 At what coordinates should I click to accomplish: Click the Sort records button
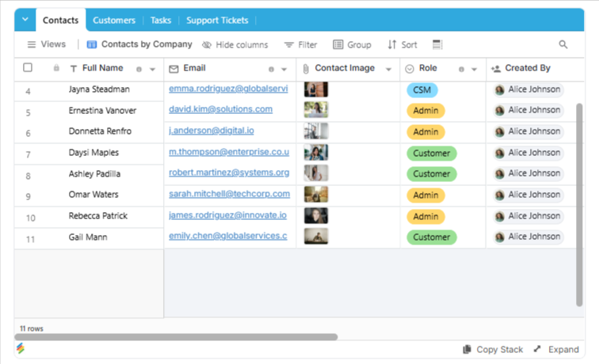coord(403,45)
